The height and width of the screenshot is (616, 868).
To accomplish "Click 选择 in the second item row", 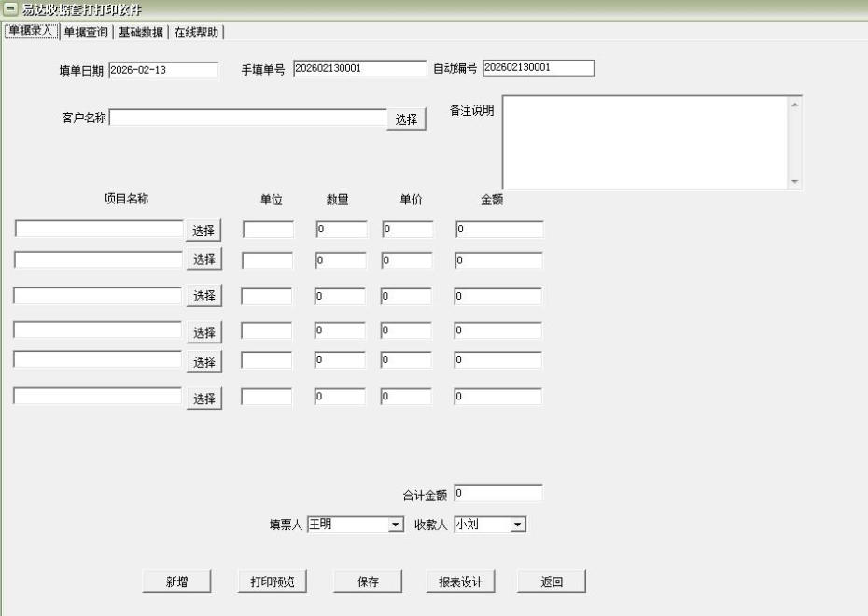I will tap(203, 259).
